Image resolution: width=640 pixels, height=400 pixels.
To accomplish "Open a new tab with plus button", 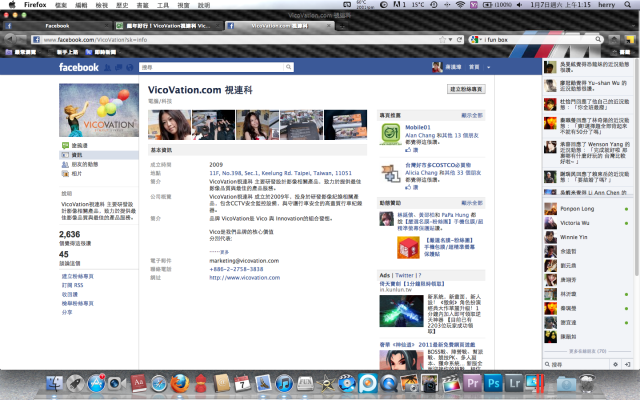I will pyautogui.click(x=342, y=26).
